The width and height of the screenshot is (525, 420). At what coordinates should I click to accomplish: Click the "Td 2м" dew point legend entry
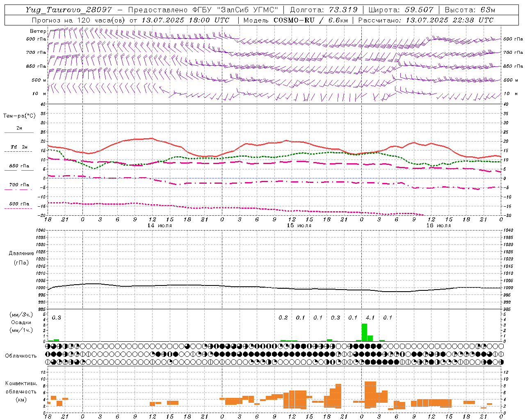pyautogui.click(x=19, y=147)
